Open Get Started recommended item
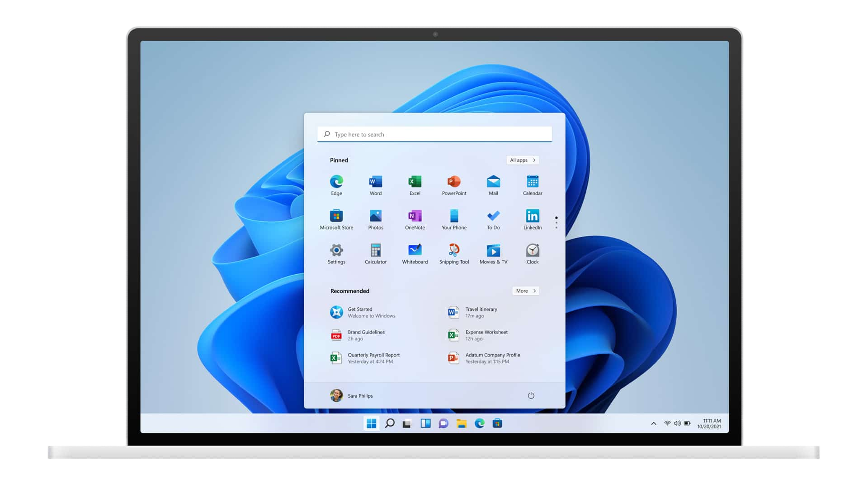 363,312
